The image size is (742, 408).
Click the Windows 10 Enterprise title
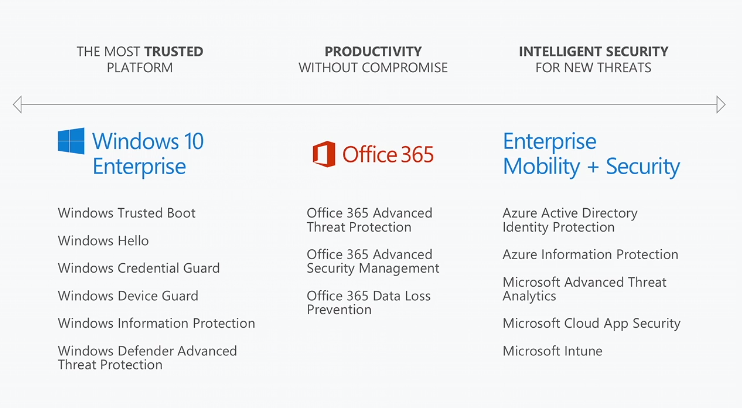[x=147, y=153]
